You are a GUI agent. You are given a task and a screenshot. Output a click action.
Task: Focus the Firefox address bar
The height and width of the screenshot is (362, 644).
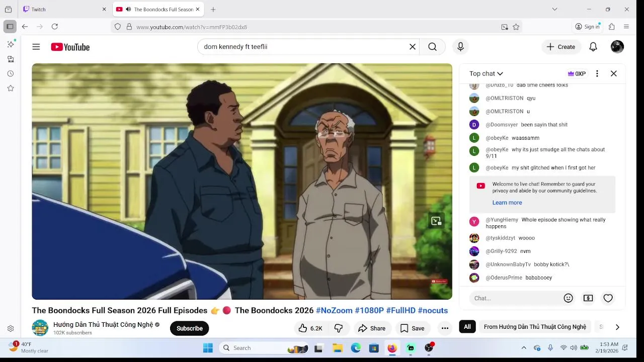pos(317,27)
